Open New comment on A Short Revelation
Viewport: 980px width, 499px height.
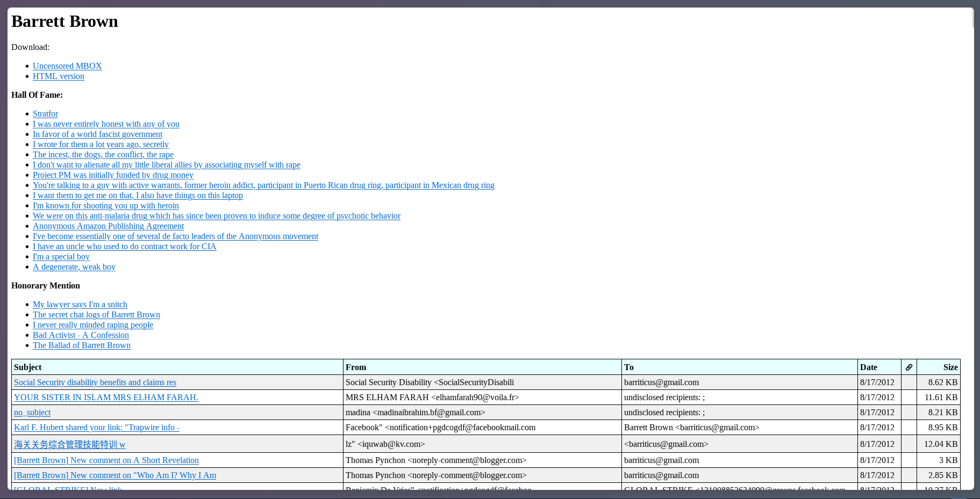tap(106, 460)
